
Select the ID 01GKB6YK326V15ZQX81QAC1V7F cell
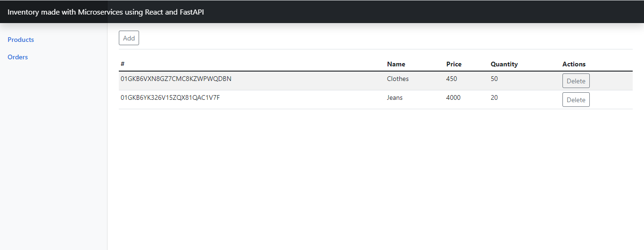point(170,97)
